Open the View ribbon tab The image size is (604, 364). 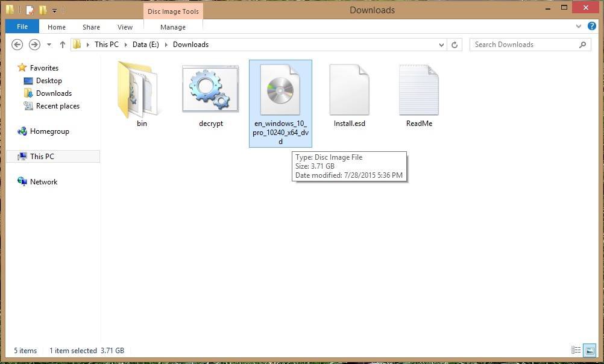(125, 27)
